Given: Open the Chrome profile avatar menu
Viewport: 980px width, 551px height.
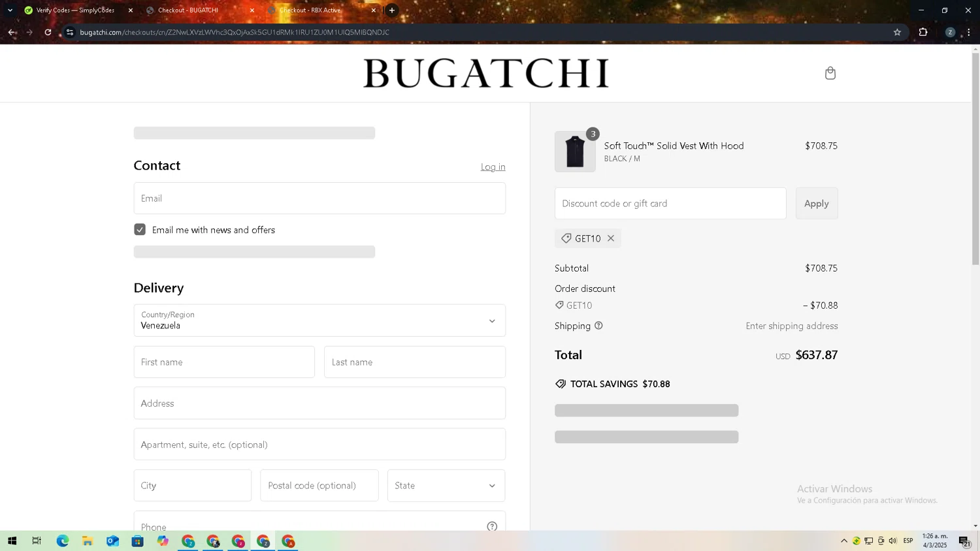Looking at the screenshot, I should pyautogui.click(x=950, y=32).
